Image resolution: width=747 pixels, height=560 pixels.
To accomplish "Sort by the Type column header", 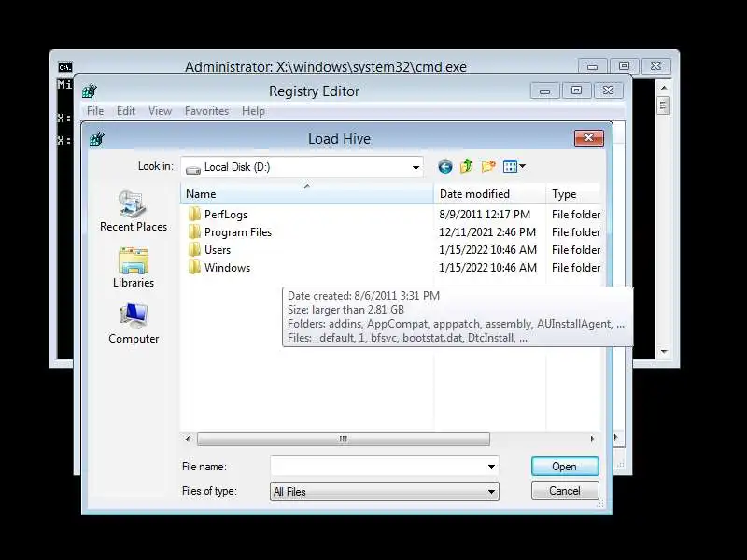I will click(573, 194).
